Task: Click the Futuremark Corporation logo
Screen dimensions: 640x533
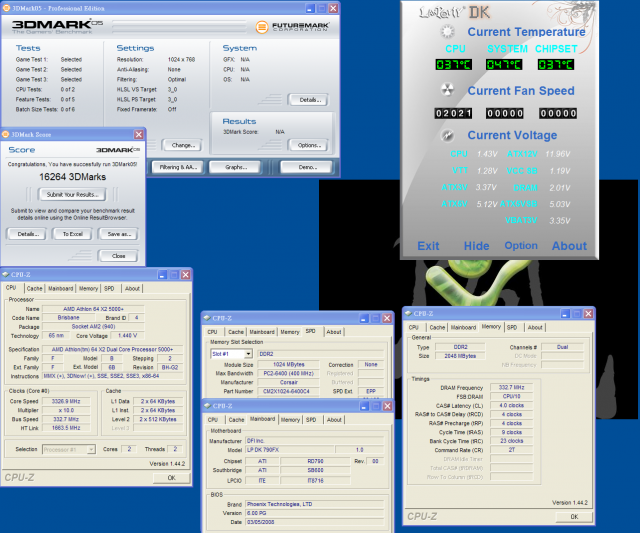Action: click(x=293, y=27)
